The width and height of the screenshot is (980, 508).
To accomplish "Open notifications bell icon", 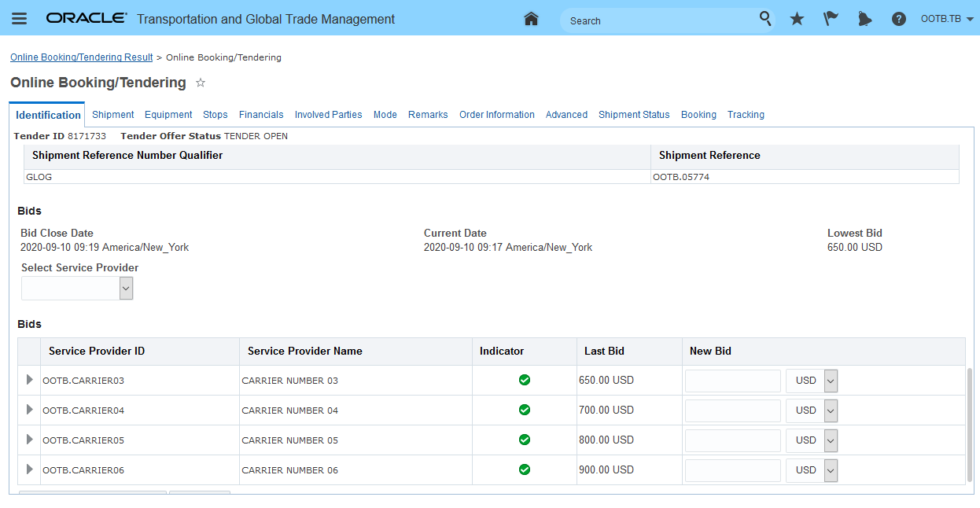I will [x=864, y=19].
